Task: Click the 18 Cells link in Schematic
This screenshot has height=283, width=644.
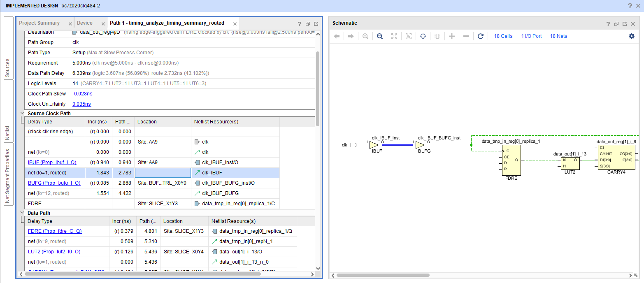Action: [503, 36]
